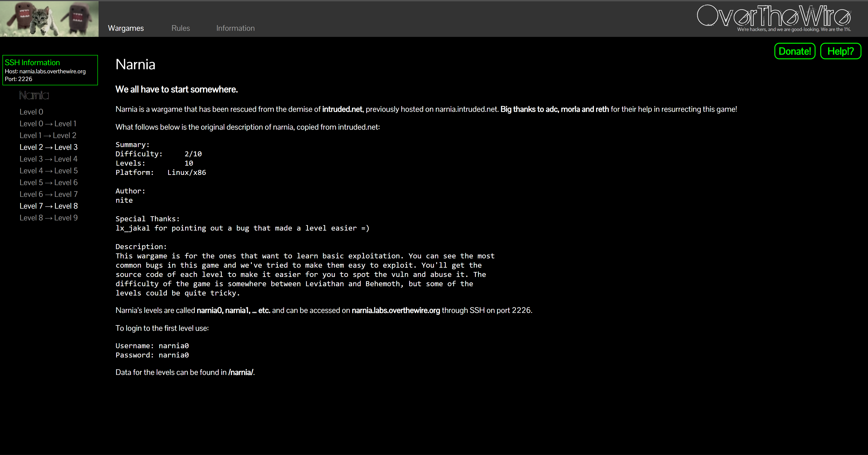Navigate to Level 5 → Level 6
Image resolution: width=868 pixels, height=455 pixels.
pyautogui.click(x=49, y=182)
